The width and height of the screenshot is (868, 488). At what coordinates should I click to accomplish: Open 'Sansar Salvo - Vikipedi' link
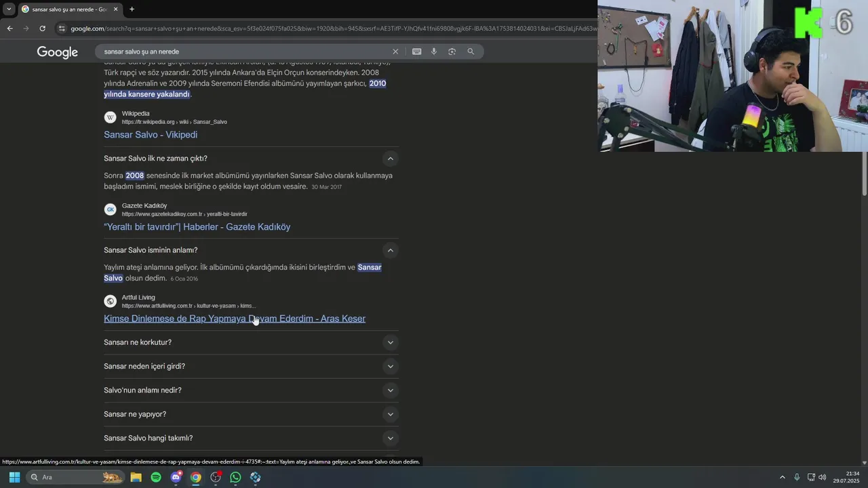151,135
